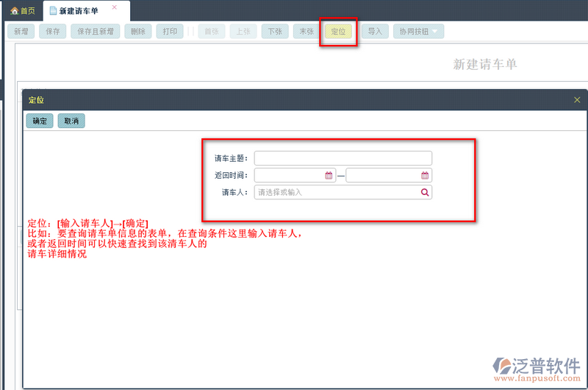Screen dimensions: 588x390
Task: Focus the 返回时间 end date field
Action: (x=389, y=175)
